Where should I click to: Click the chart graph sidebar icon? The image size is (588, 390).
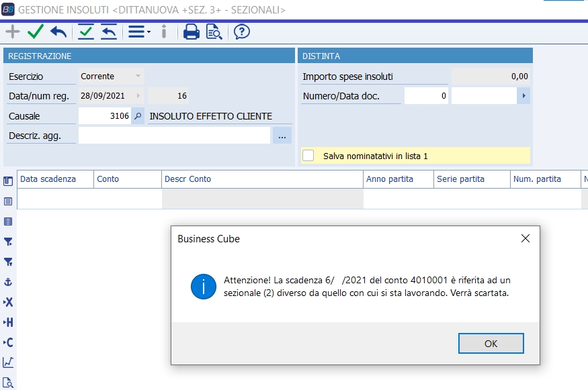coord(8,362)
